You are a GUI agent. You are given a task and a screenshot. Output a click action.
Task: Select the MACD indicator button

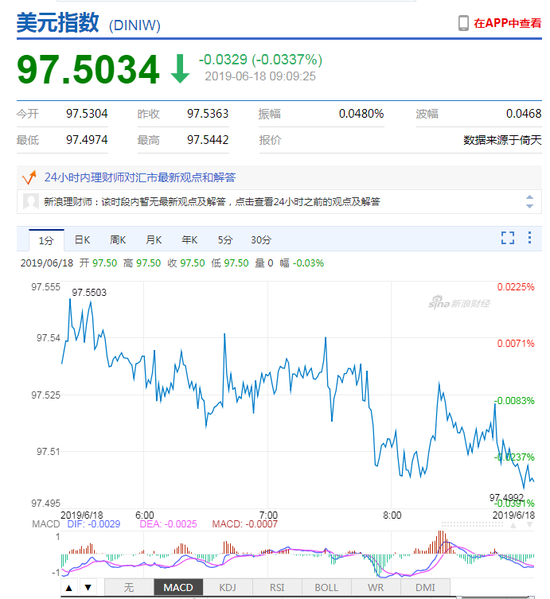coord(178,588)
